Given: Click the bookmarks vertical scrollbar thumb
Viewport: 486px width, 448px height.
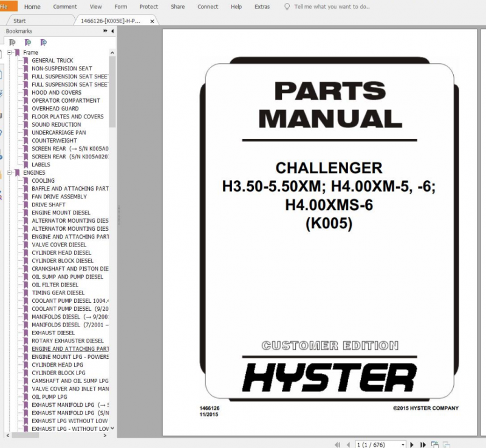Looking at the screenshot, I should [112, 92].
